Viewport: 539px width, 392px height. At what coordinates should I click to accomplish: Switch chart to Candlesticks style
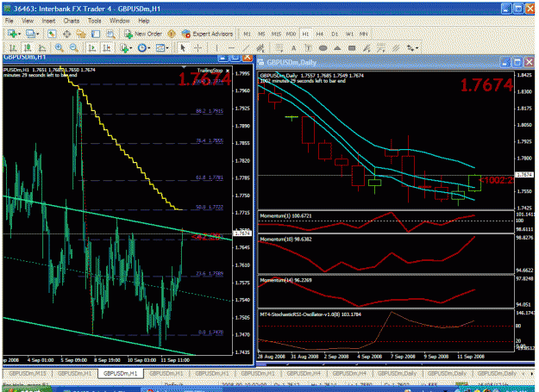click(28, 48)
